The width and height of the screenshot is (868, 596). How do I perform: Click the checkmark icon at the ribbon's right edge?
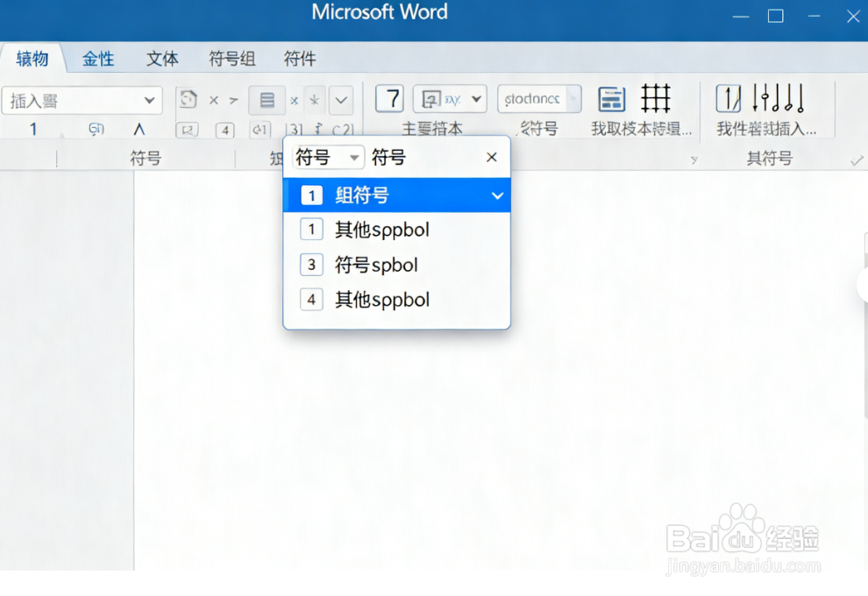click(857, 160)
